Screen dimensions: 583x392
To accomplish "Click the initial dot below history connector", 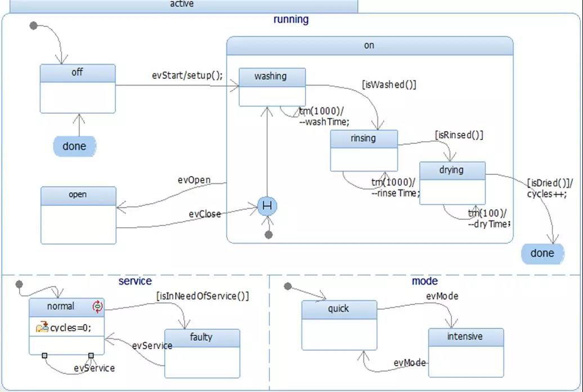I will point(268,235).
